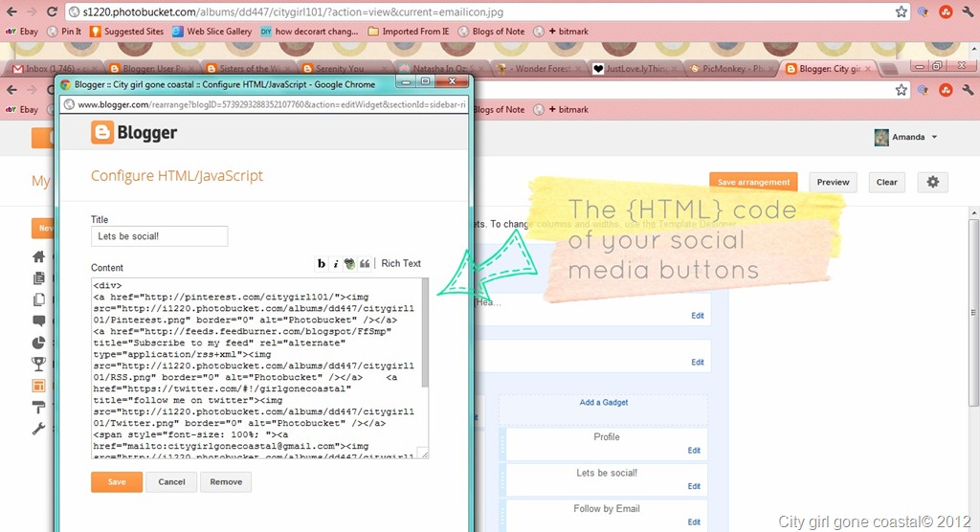The height and width of the screenshot is (532, 980).
Task: Click bookmark star in photobucket address bar
Action: point(901,11)
